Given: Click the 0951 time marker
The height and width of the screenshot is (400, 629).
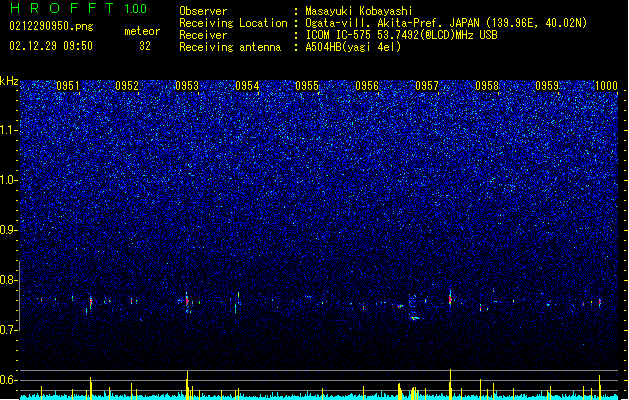Looking at the screenshot, I should [67, 85].
